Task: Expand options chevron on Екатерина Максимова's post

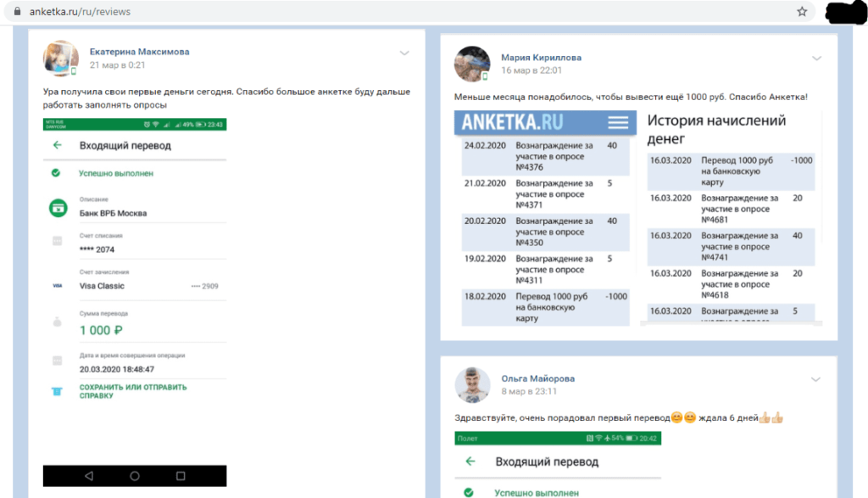Action: (404, 53)
